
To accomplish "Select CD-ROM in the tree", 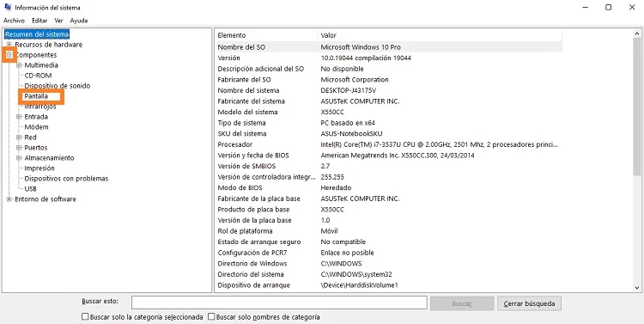I will point(38,76).
